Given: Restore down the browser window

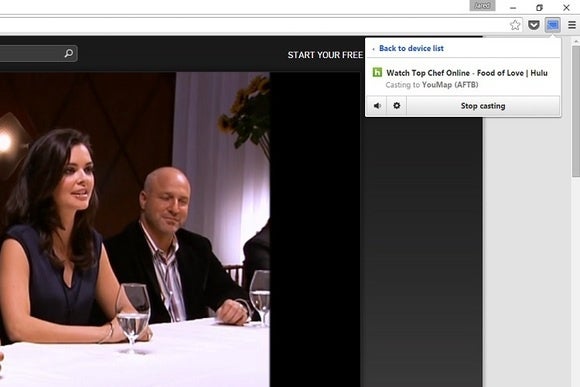Looking at the screenshot, I should point(539,7).
